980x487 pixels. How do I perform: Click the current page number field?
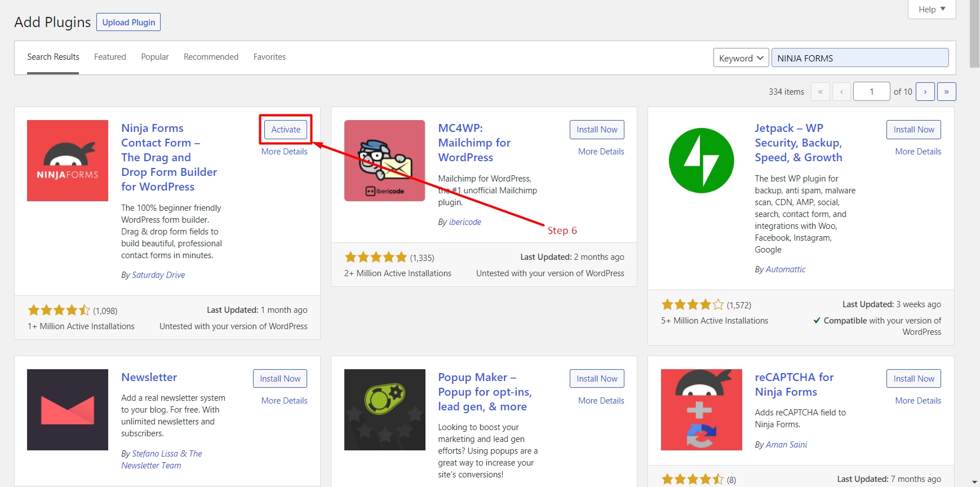(x=871, y=91)
